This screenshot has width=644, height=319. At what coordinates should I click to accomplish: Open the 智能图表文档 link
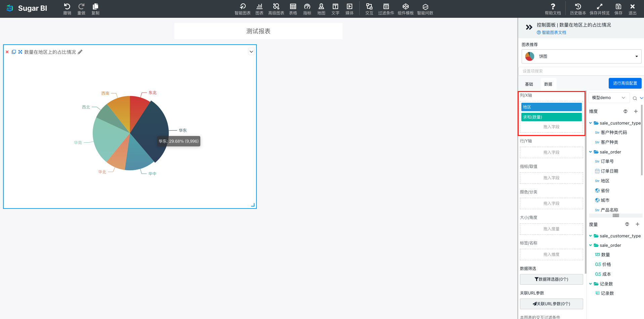[x=552, y=33]
